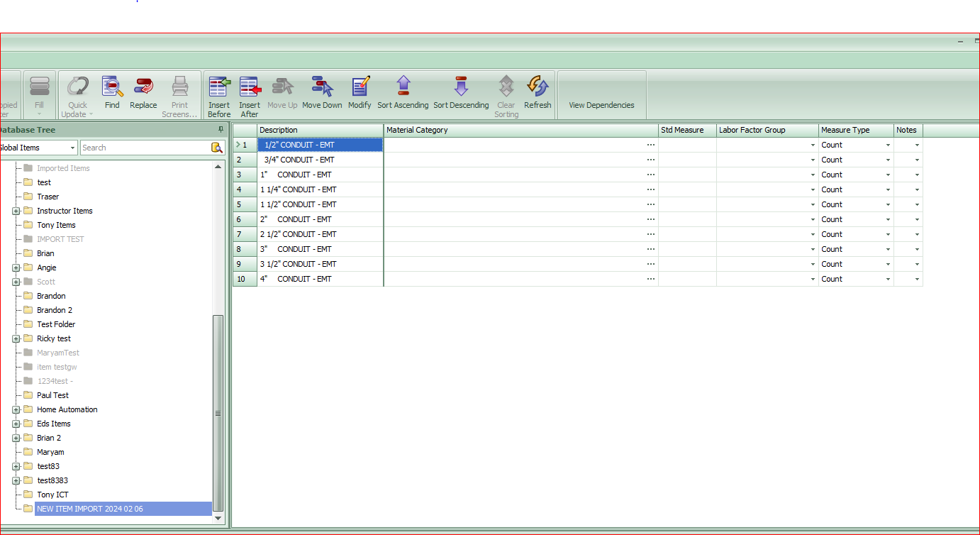Click the search magnifier icon

pyautogui.click(x=217, y=148)
